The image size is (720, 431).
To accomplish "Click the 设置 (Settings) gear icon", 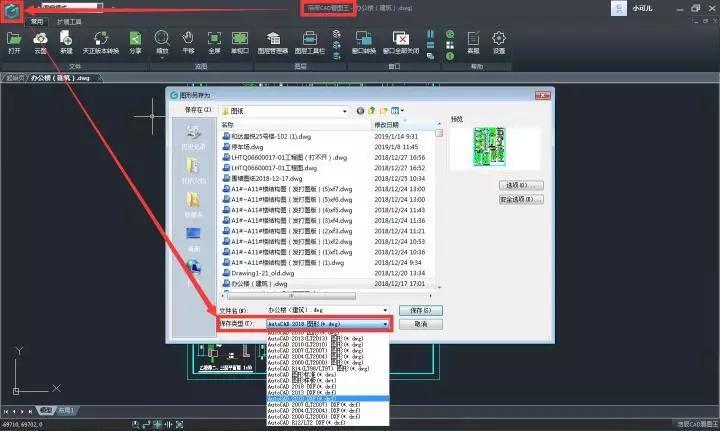I will click(499, 42).
